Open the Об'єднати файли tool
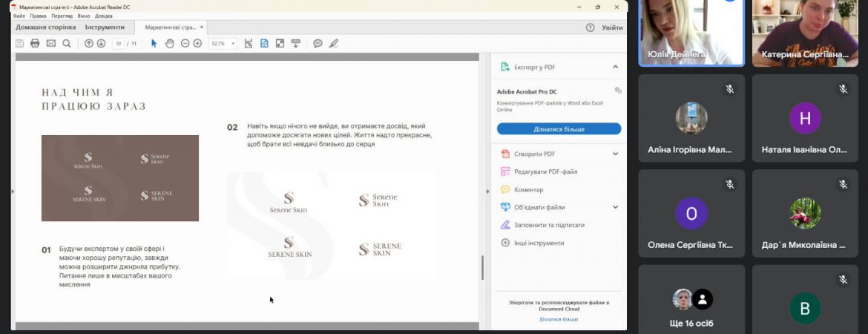This screenshot has width=868, height=334. click(x=533, y=207)
